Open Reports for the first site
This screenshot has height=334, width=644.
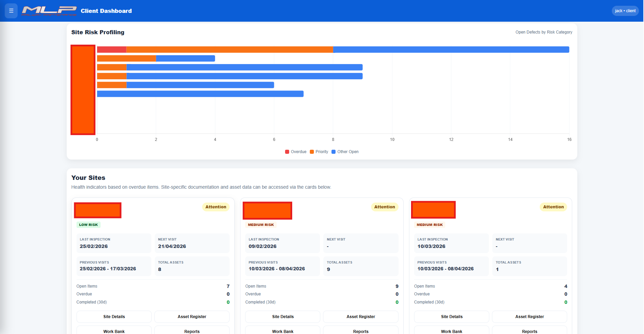[192, 331]
